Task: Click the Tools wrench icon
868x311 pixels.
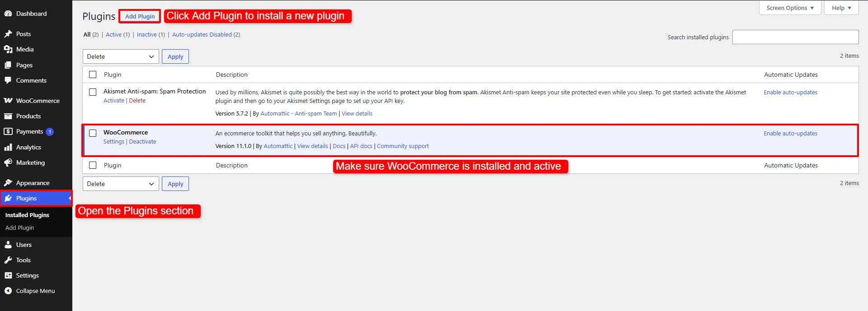Action: pos(8,260)
